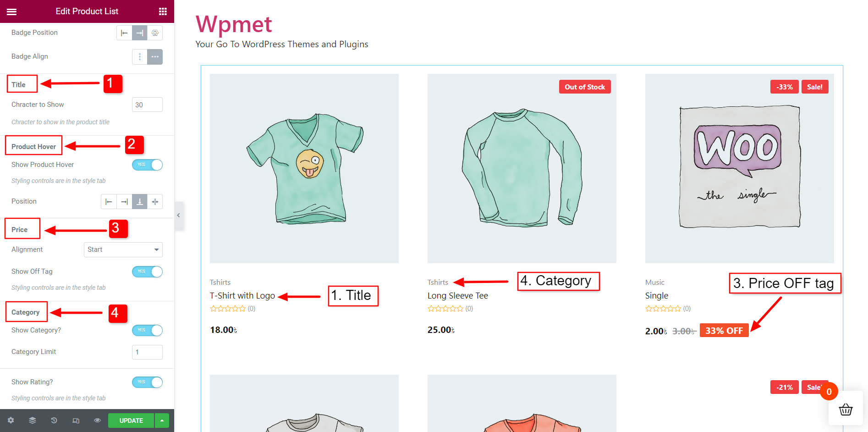Click the Long Sleeve Tee product title
The width and height of the screenshot is (868, 432).
[x=457, y=295]
